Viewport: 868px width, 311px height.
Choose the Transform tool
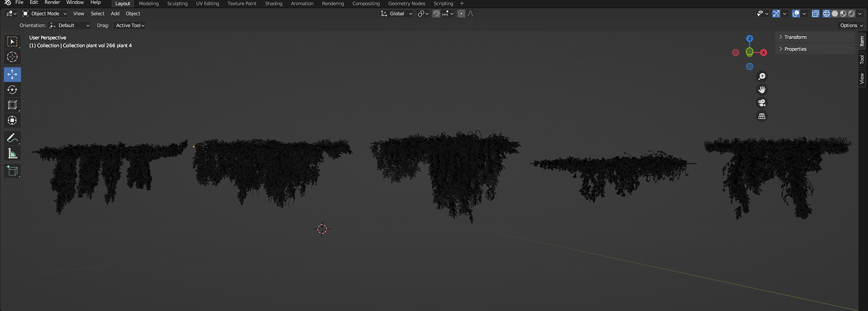pyautogui.click(x=12, y=120)
